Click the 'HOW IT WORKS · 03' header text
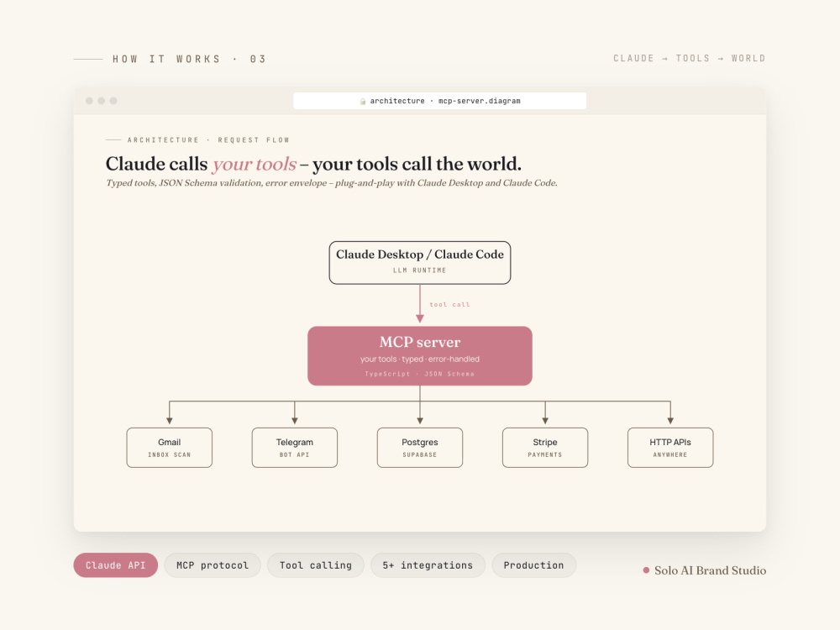 pos(189,59)
